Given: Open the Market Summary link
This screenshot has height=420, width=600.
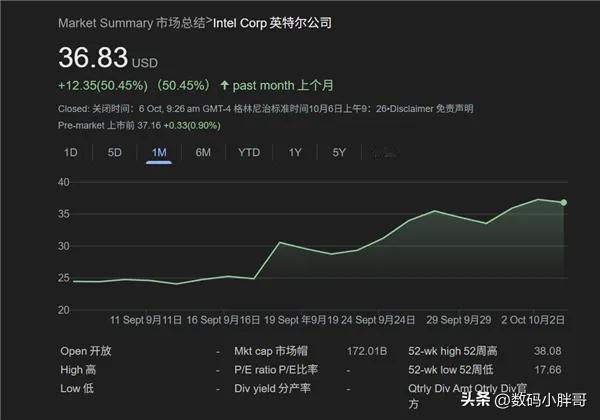Looking at the screenshot, I should (x=132, y=23).
